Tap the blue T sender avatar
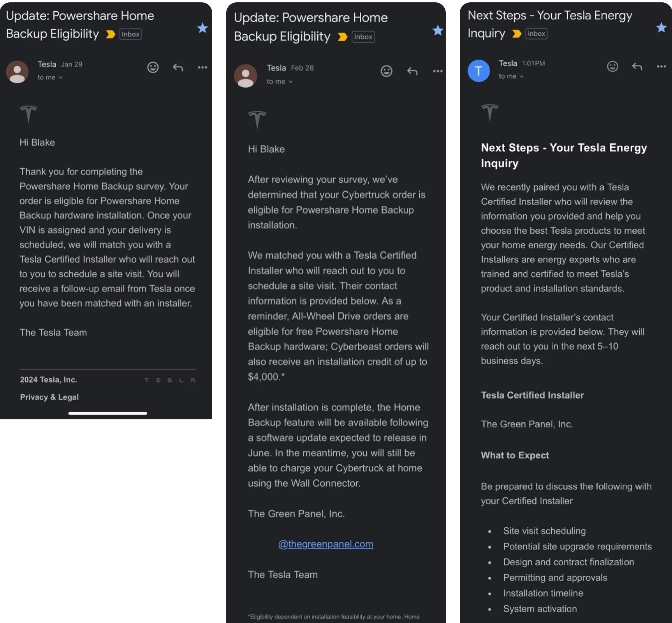 pyautogui.click(x=478, y=71)
